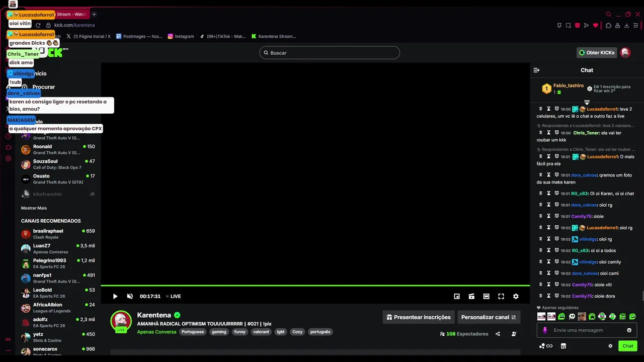The height and width of the screenshot is (362, 644).
Task: Open Fabio_tashiro top gifter profile
Action: 568,86
